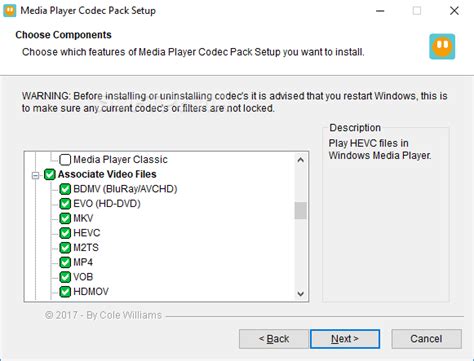Select the 'Associate Video Files' label
The image size is (474, 361).
coord(107,174)
